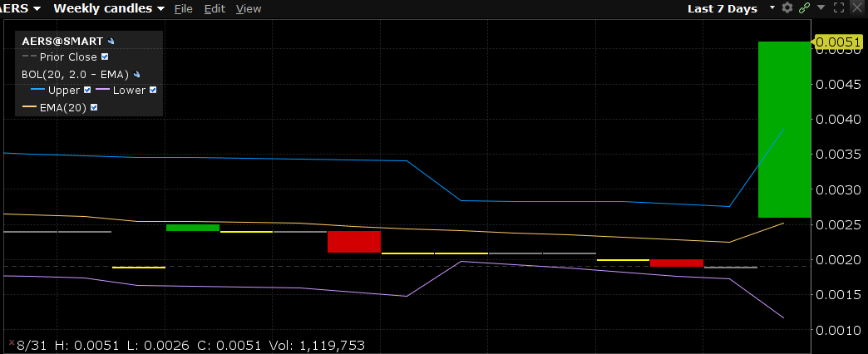Click the 0.0051 yellow price label
This screenshot has height=354, width=868.
837,42
